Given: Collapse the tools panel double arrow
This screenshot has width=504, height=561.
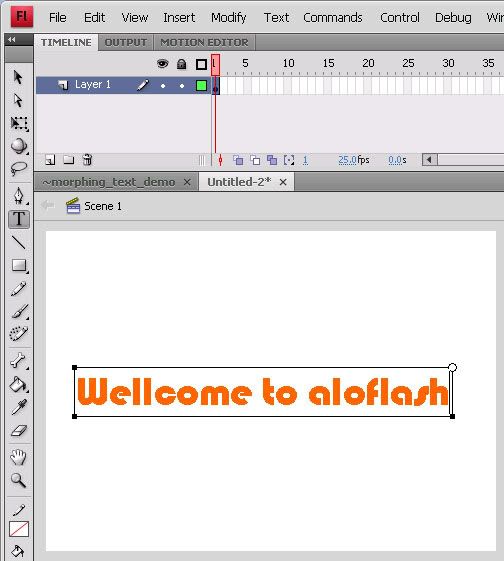Looking at the screenshot, I should click(12, 40).
